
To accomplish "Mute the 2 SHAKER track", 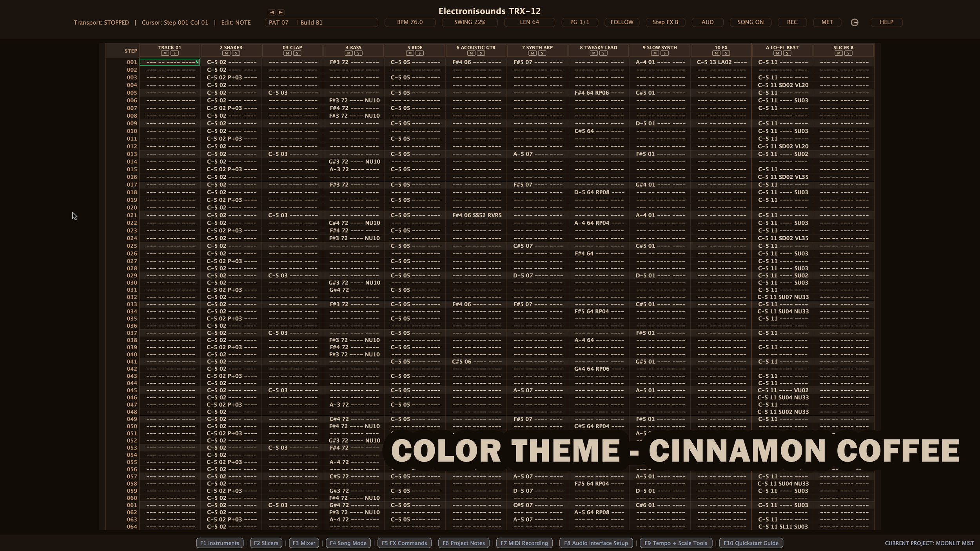I will tap(226, 53).
